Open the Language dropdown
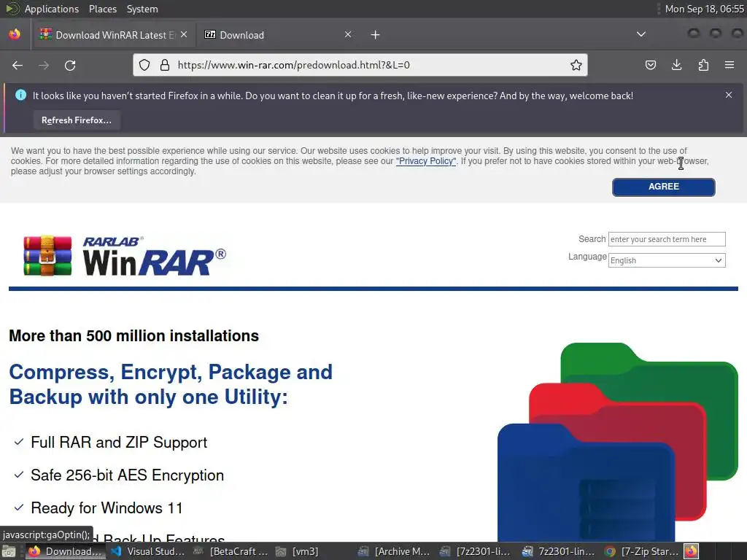The width and height of the screenshot is (747, 560). click(667, 260)
